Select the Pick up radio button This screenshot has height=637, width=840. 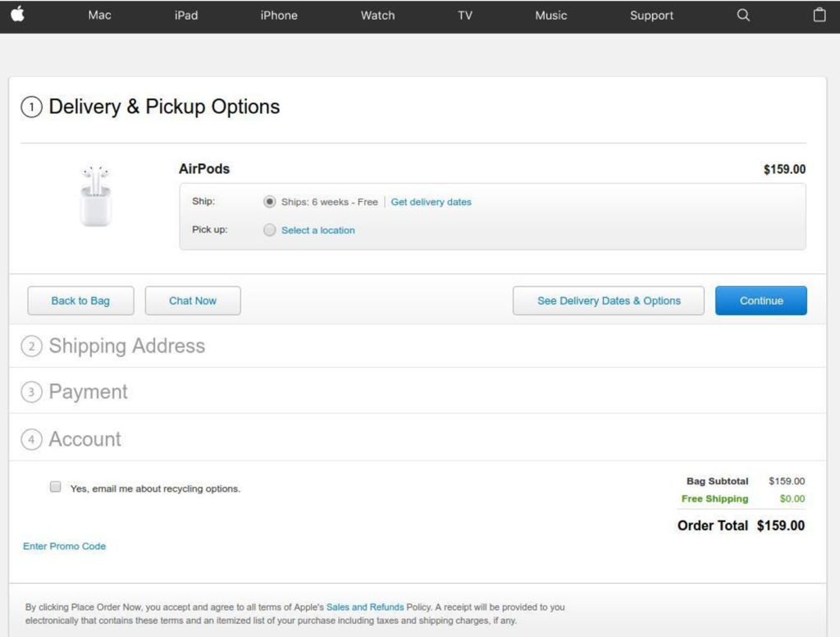pyautogui.click(x=269, y=230)
